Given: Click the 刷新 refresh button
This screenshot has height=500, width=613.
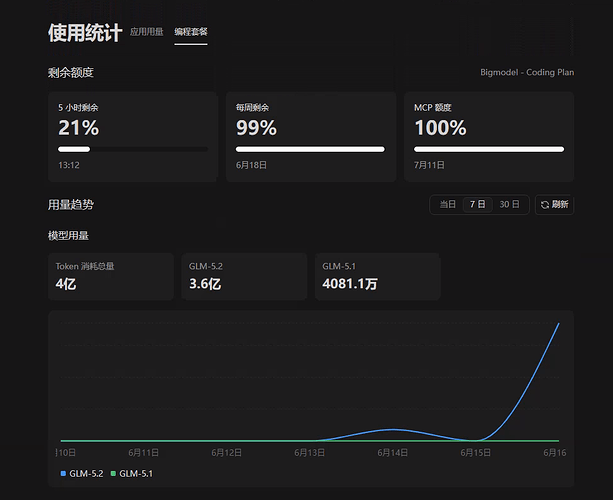Looking at the screenshot, I should tap(554, 204).
